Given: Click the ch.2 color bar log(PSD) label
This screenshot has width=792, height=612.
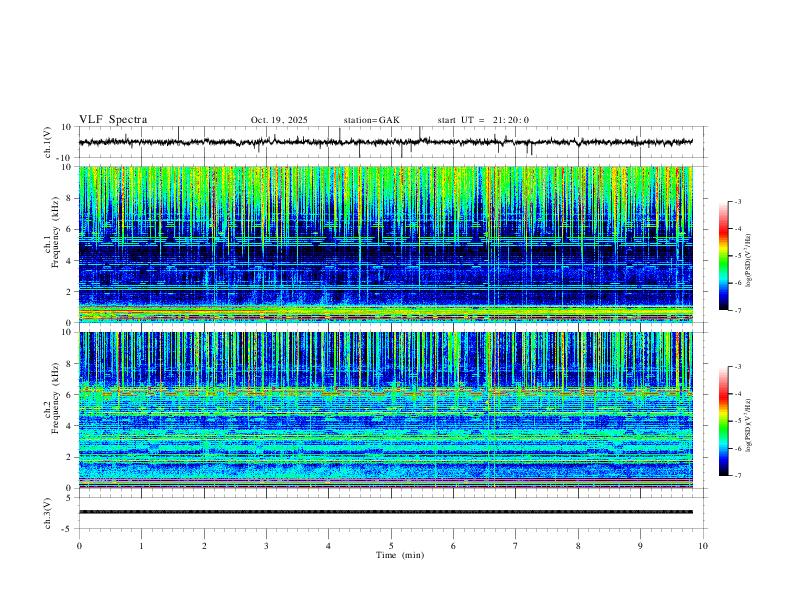Looking at the screenshot, I should [x=749, y=426].
